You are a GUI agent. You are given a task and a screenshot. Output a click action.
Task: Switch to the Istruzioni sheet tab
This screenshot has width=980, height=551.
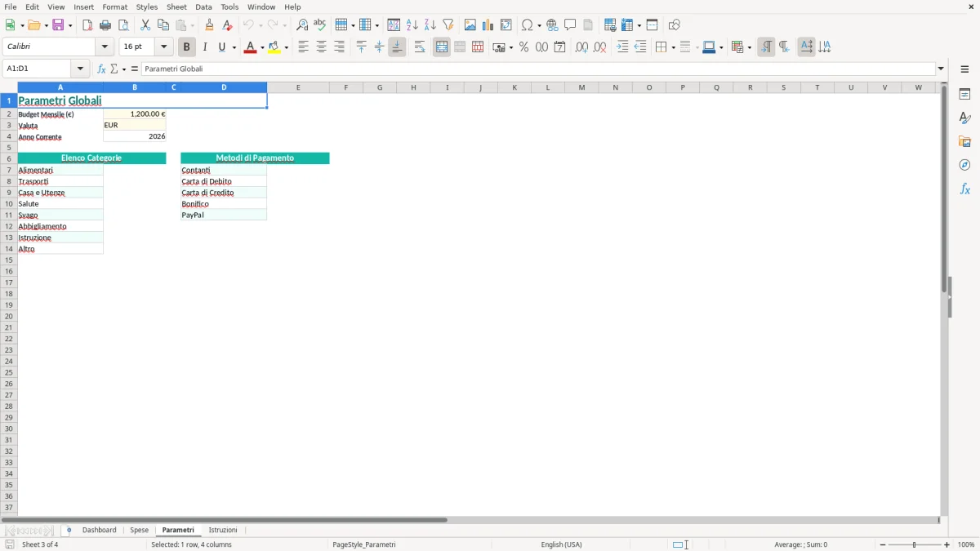(223, 531)
